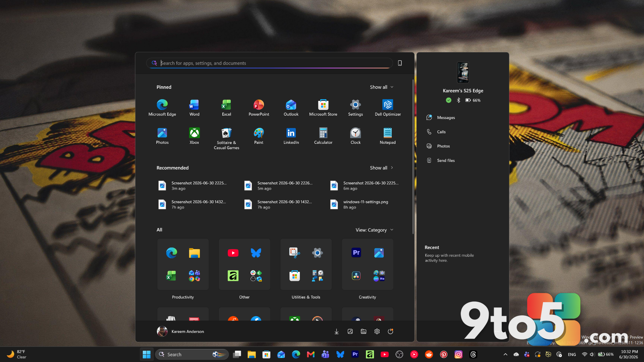This screenshot has width=644, height=362.
Task: Launch YouTube in Other group
Action: click(233, 253)
